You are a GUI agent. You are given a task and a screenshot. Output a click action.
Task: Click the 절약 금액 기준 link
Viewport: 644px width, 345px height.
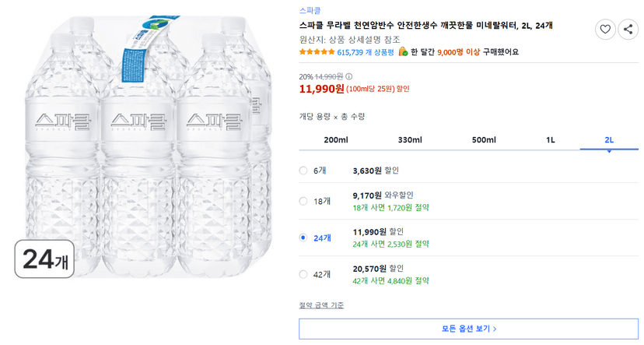(x=321, y=305)
